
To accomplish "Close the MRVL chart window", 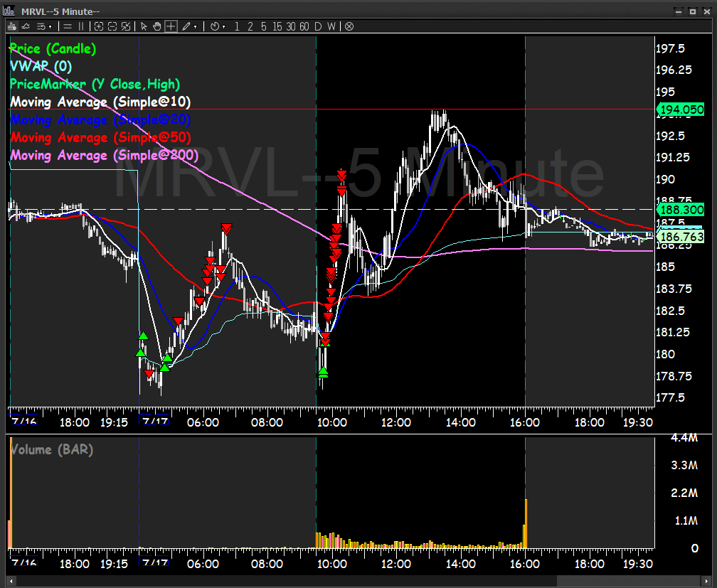I will click(707, 11).
